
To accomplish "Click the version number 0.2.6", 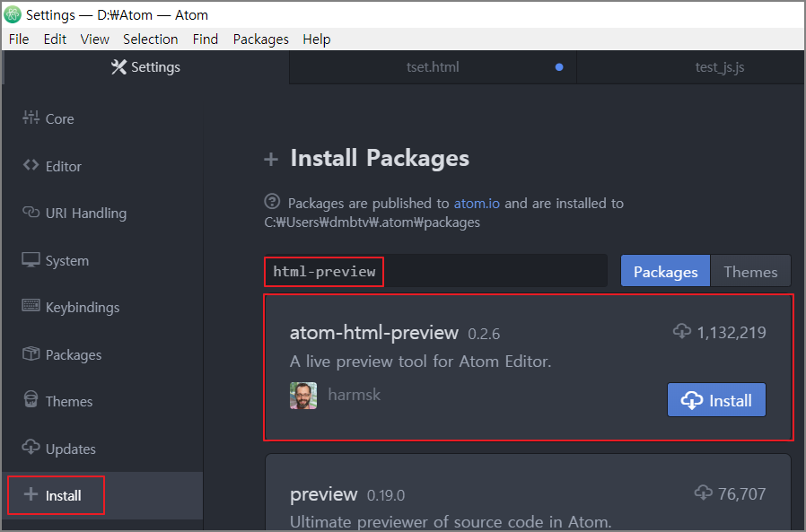I will 484,334.
